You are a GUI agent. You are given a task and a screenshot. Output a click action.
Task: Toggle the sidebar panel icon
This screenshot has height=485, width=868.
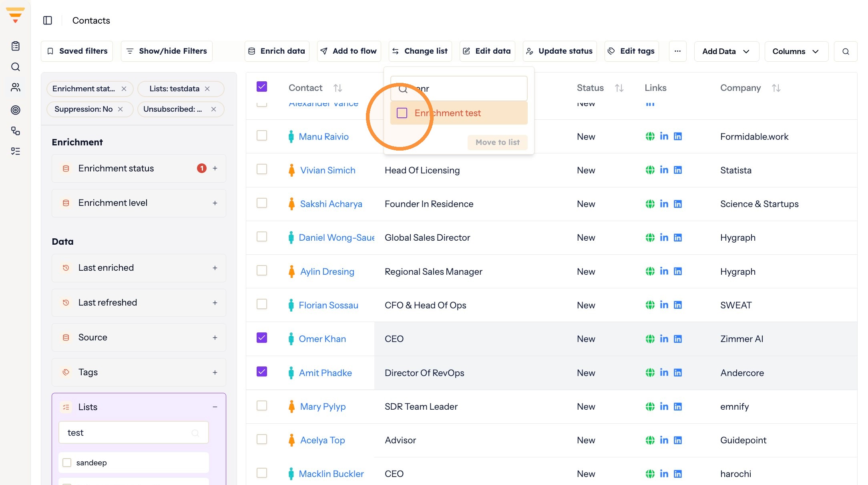pos(48,20)
